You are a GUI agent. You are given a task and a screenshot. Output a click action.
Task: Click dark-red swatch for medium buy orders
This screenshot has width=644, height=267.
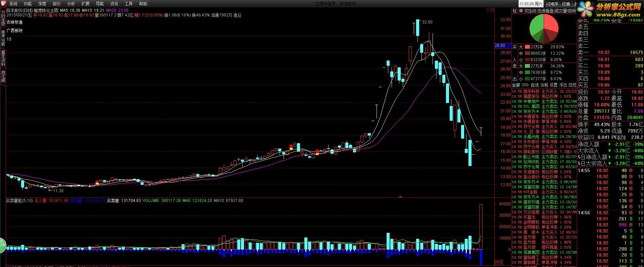coord(527,53)
